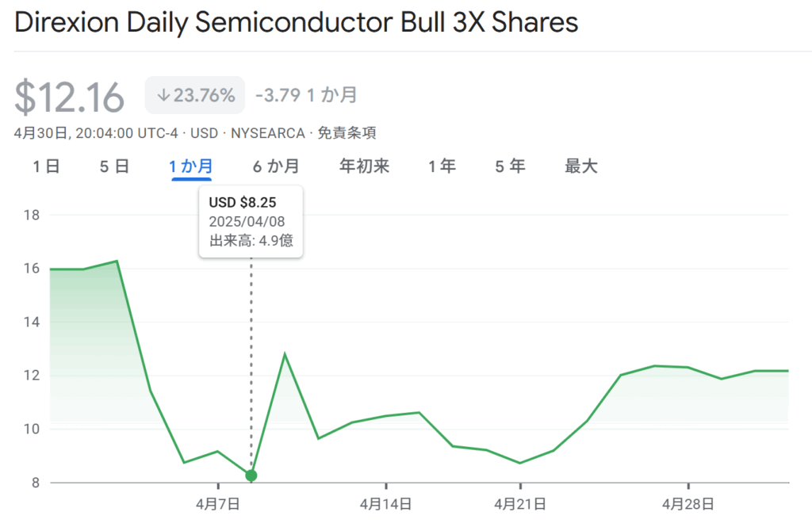The image size is (812, 527).
Task: Show the 最大 (max) range chart
Action: pos(580,166)
